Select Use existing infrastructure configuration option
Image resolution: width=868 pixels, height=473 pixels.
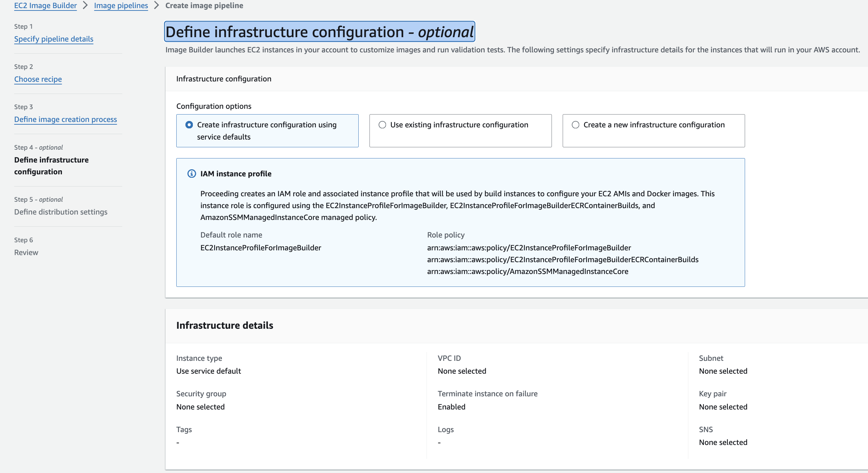click(382, 125)
